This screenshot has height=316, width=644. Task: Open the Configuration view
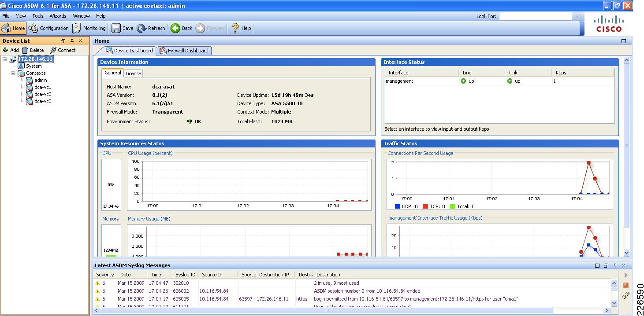click(x=49, y=28)
